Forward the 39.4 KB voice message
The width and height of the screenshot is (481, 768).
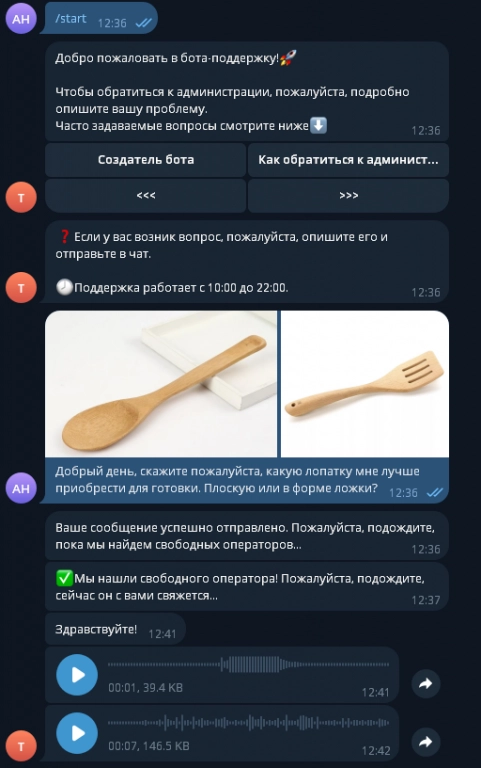(x=426, y=683)
